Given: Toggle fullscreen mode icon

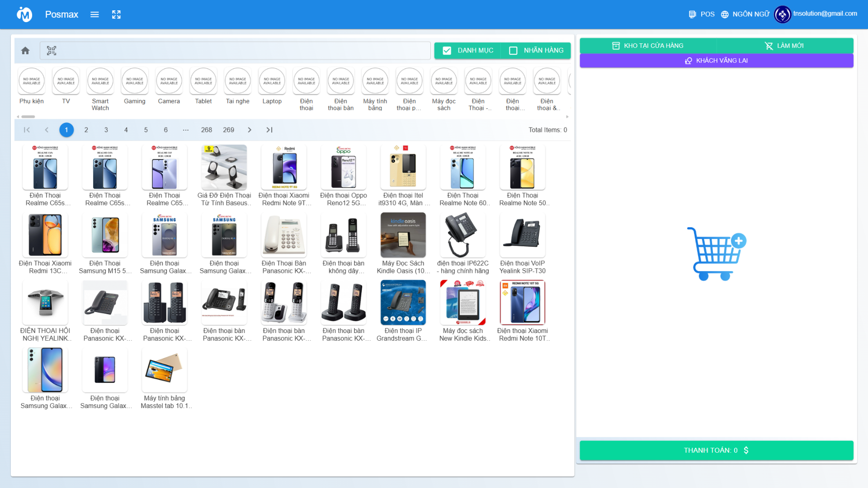Looking at the screenshot, I should (x=116, y=14).
